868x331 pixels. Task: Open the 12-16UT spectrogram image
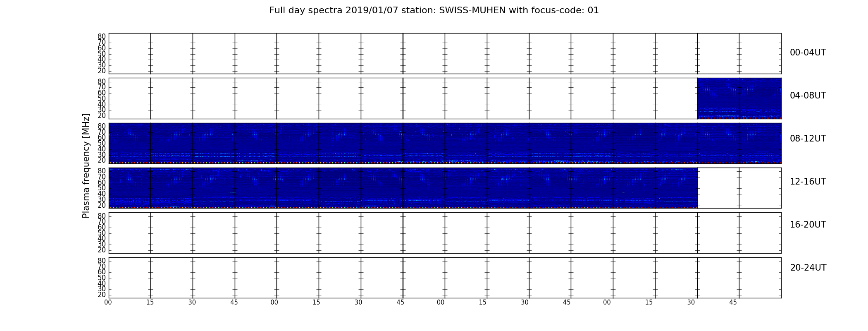click(x=403, y=188)
